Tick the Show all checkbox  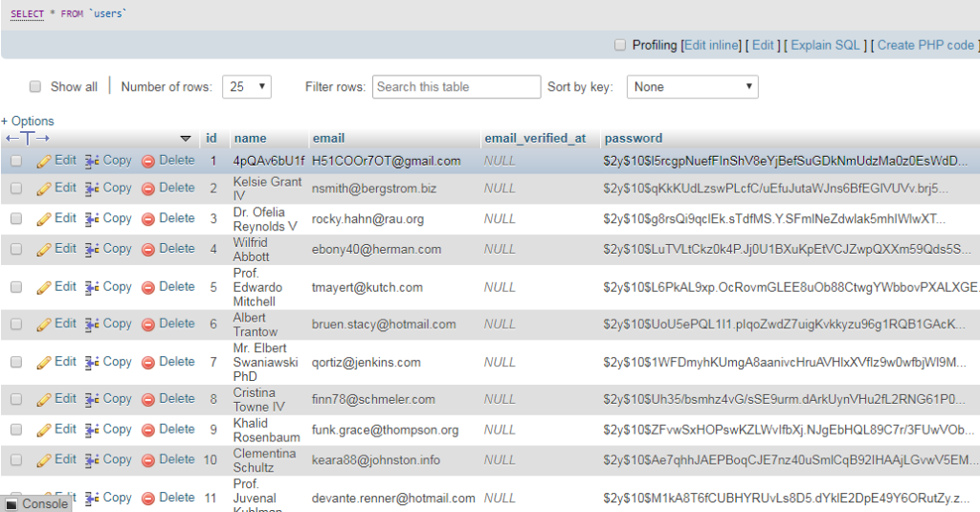(x=35, y=87)
